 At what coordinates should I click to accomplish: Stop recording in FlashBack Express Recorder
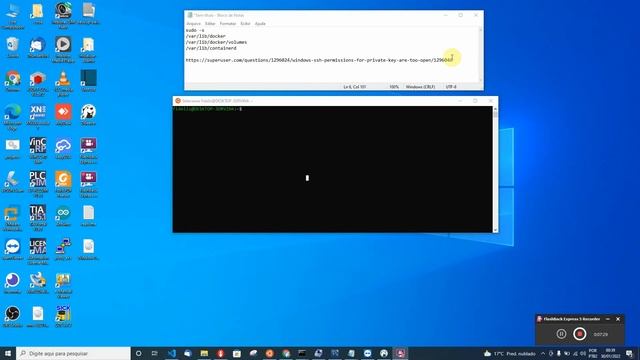tap(580, 334)
